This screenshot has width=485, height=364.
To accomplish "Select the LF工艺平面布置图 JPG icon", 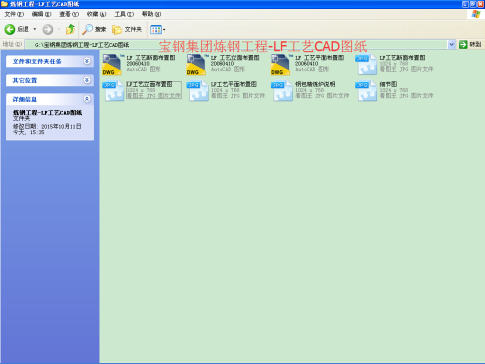I will click(197, 91).
